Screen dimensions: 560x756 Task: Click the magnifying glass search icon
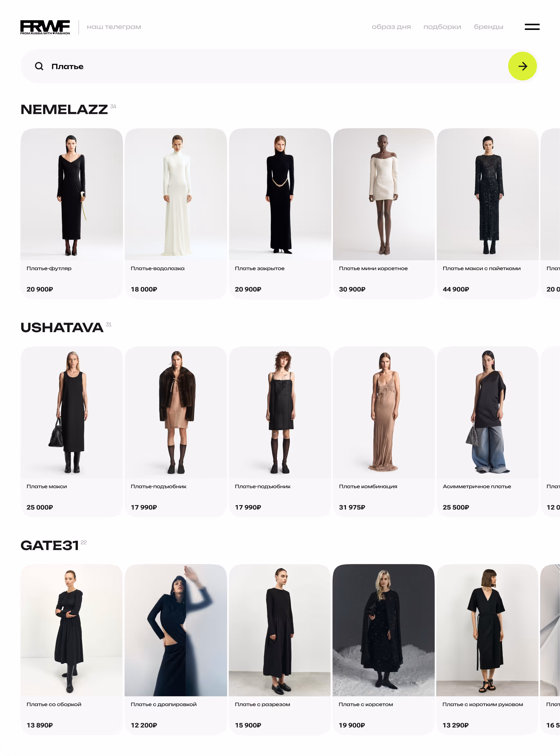(x=39, y=66)
